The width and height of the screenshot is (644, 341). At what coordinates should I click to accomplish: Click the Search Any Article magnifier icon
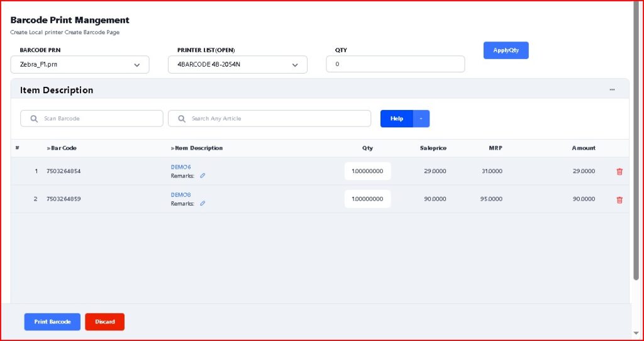(182, 118)
